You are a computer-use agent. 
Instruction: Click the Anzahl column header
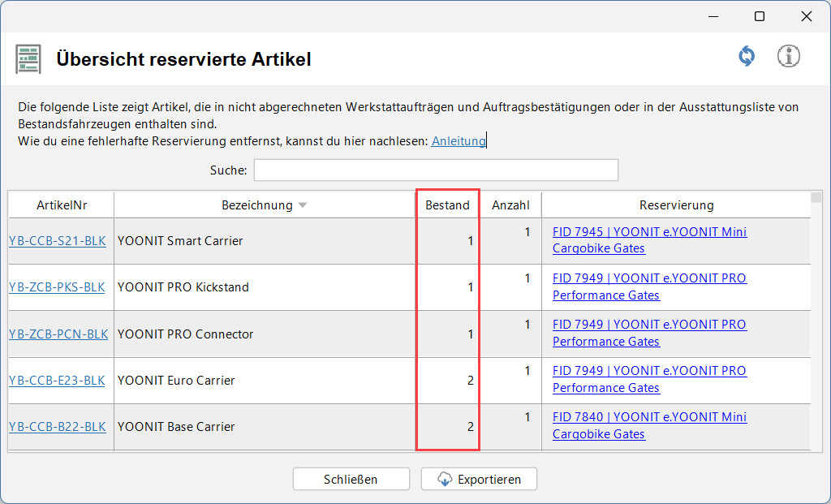coord(510,205)
